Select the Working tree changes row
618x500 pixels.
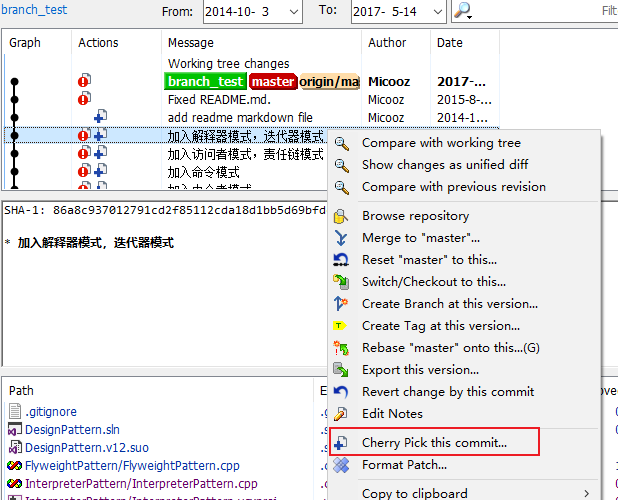pos(229,63)
